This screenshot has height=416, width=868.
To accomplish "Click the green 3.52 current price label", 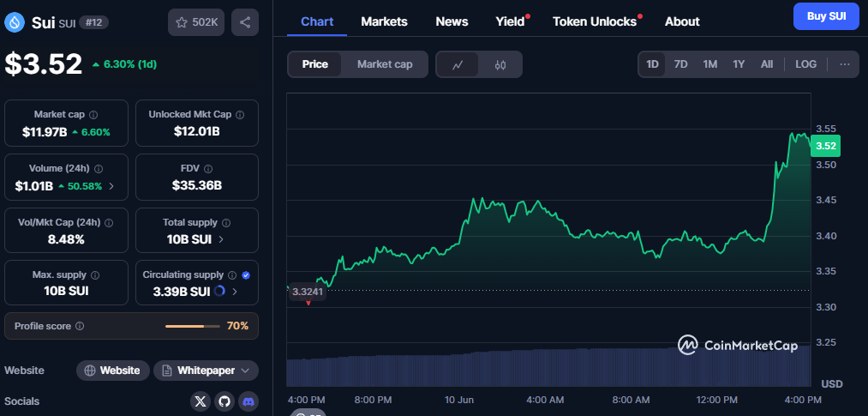I will [825, 146].
